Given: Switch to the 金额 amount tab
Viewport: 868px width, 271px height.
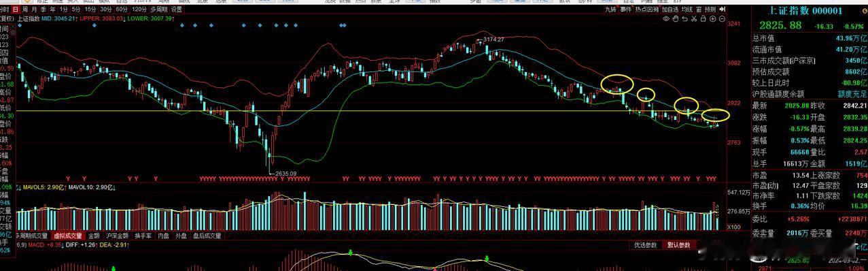Looking at the screenshot, I should tap(94, 236).
